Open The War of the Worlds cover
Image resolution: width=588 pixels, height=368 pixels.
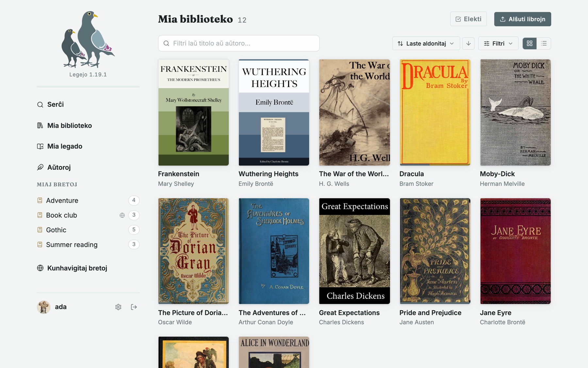[354, 112]
